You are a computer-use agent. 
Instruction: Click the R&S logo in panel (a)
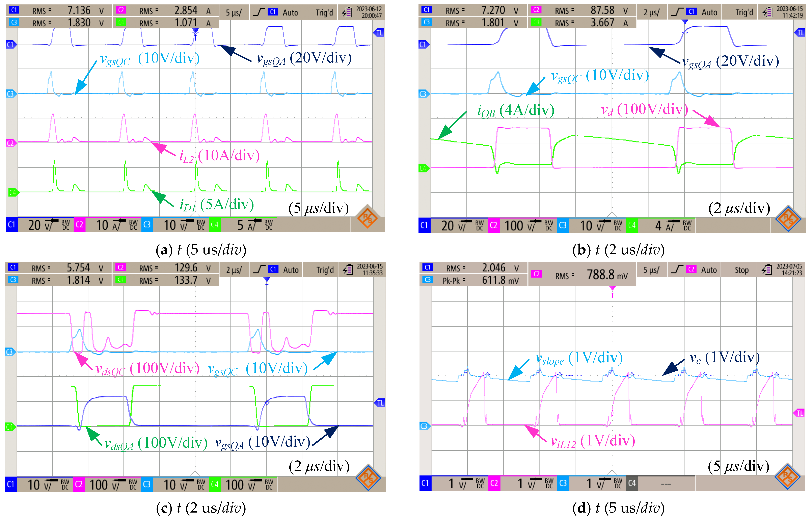click(x=367, y=218)
